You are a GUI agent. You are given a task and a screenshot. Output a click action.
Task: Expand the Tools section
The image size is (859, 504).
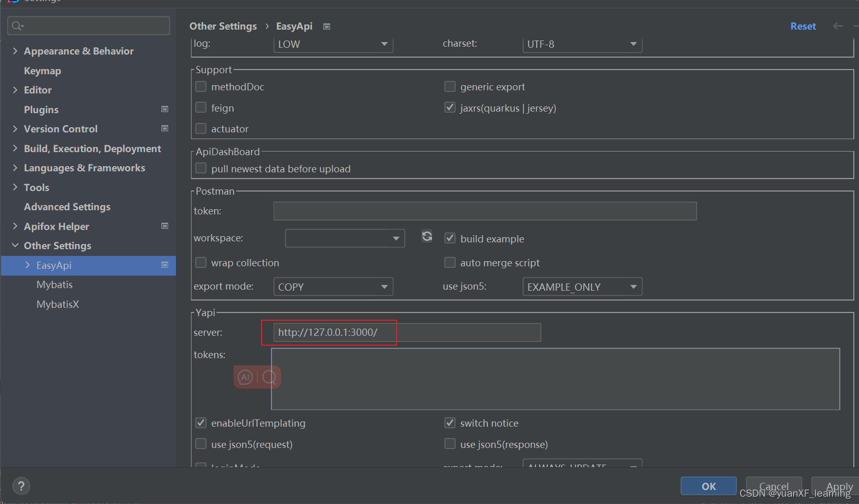click(15, 187)
